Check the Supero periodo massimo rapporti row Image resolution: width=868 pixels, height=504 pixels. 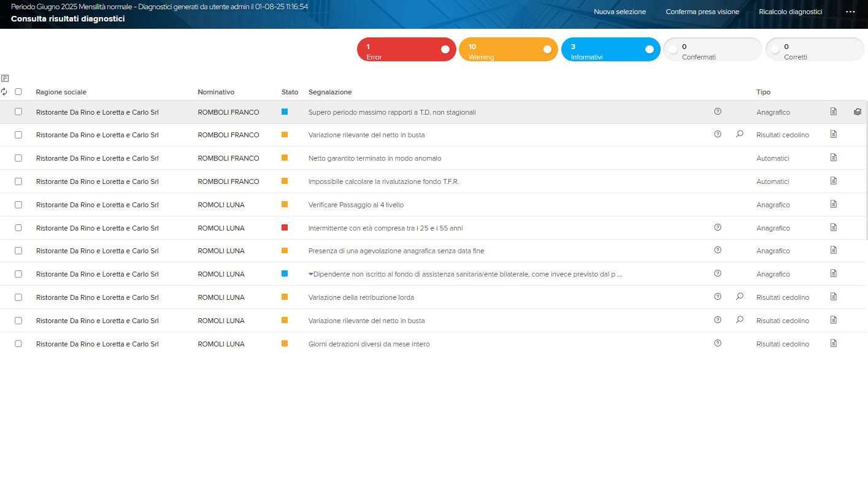pyautogui.click(x=18, y=112)
